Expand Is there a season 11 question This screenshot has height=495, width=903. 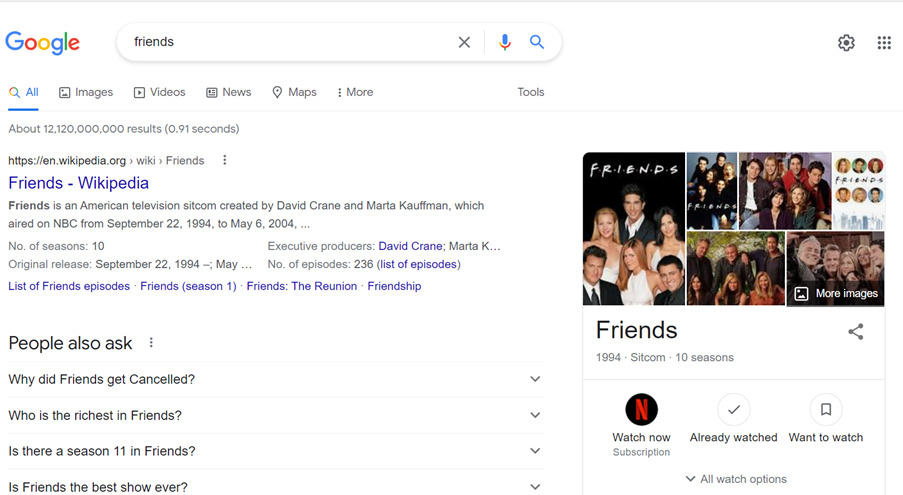pos(276,451)
